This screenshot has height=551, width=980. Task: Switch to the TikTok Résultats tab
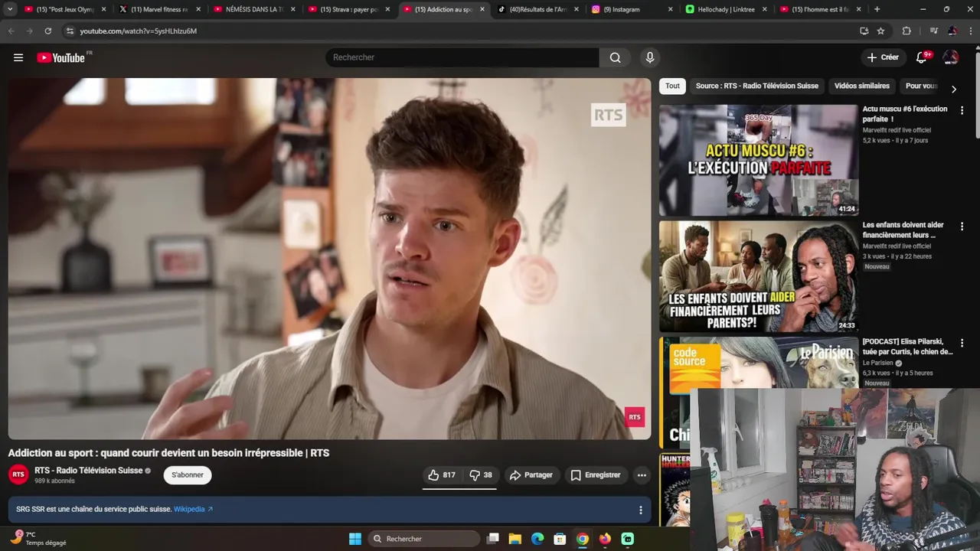click(x=538, y=9)
